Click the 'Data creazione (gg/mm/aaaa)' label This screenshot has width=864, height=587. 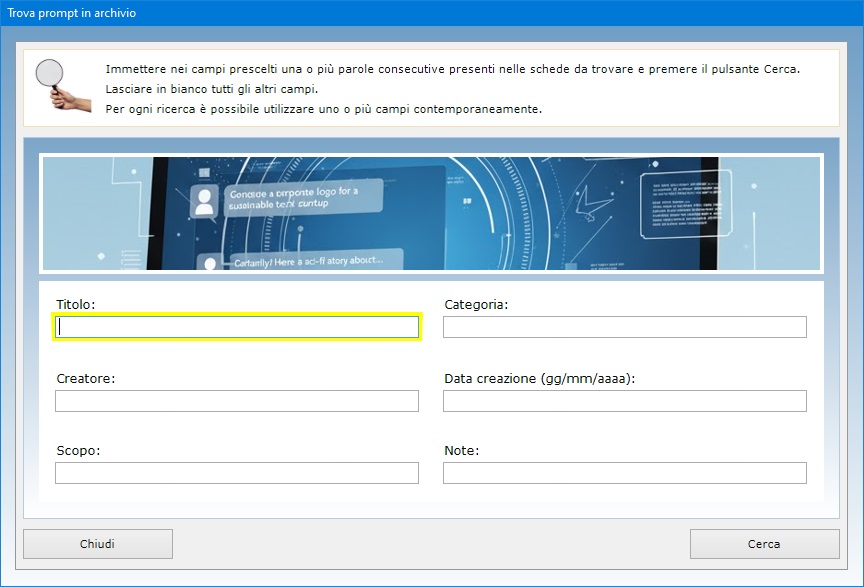(540, 379)
